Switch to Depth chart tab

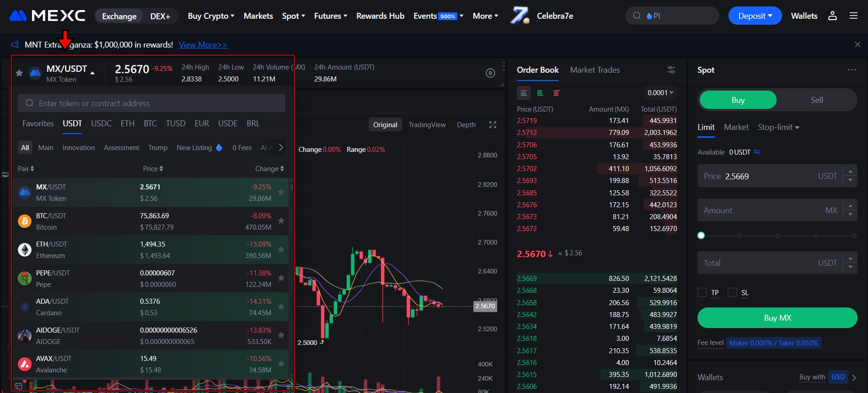click(x=466, y=125)
